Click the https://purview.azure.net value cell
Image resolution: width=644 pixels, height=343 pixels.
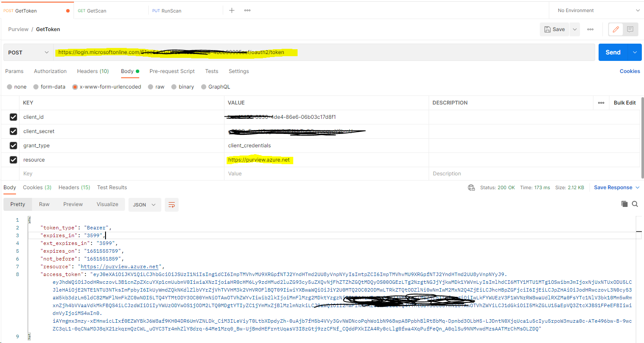(326, 160)
